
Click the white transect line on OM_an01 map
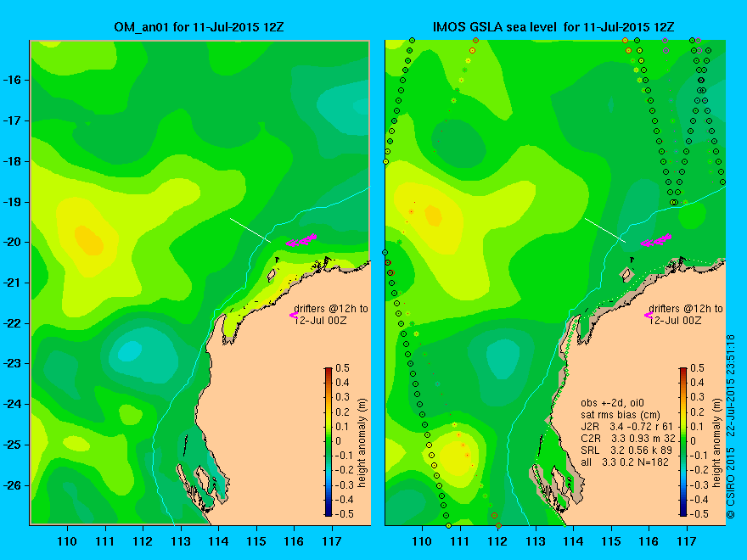[x=250, y=231]
